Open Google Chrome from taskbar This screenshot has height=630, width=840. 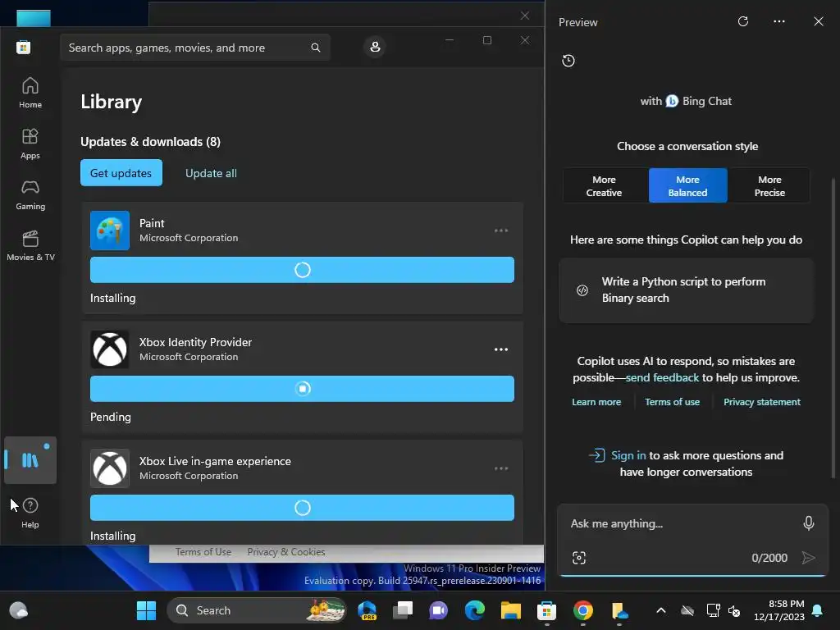point(583,610)
